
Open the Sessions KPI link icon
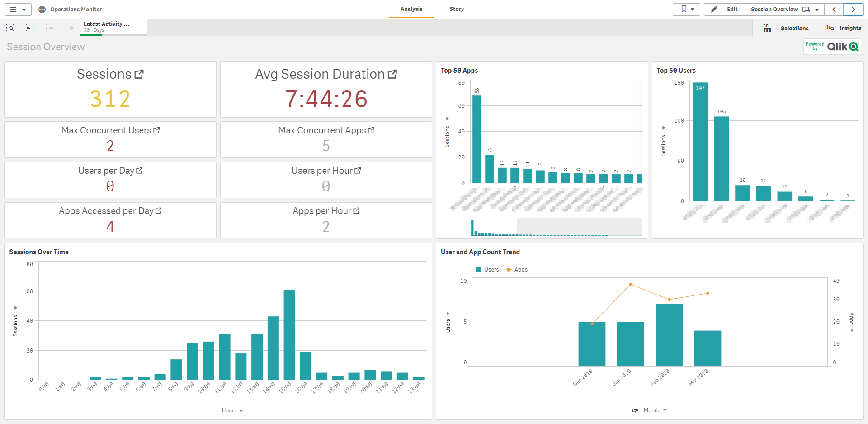tap(139, 74)
